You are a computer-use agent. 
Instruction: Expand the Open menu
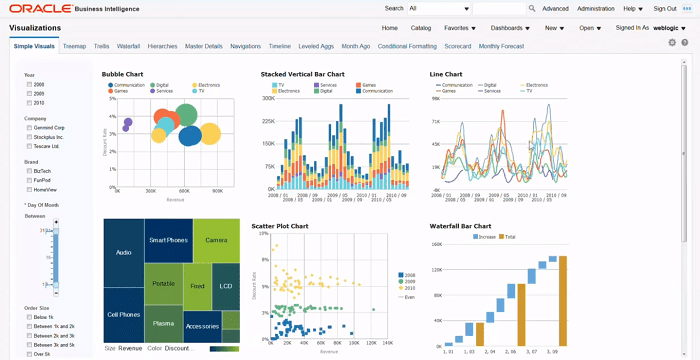tap(590, 28)
